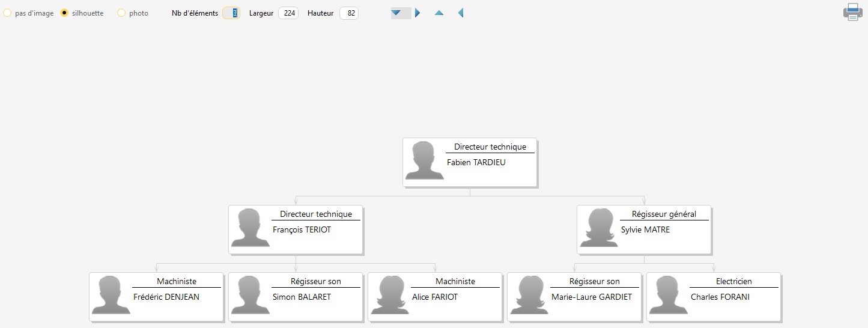Click the left-pointing arrow orientation icon
Image resolution: width=868 pixels, height=328 pixels.
point(461,13)
